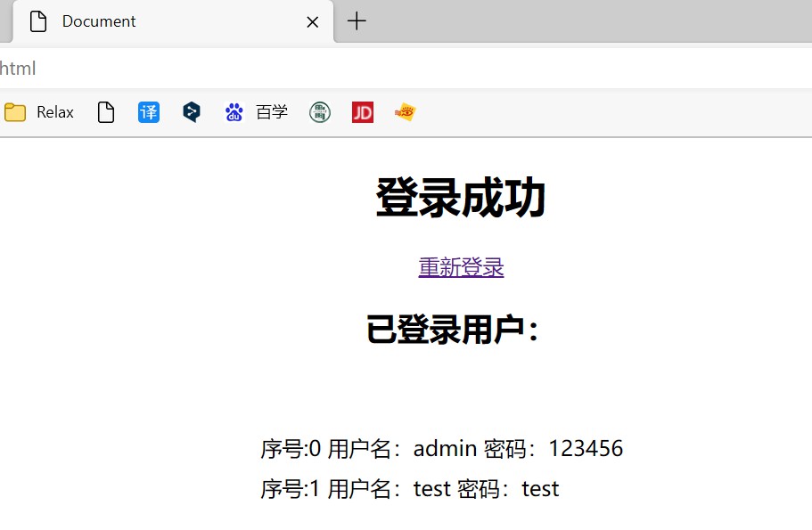Open the red JD bookmark
The height and width of the screenshot is (530, 812).
point(363,112)
